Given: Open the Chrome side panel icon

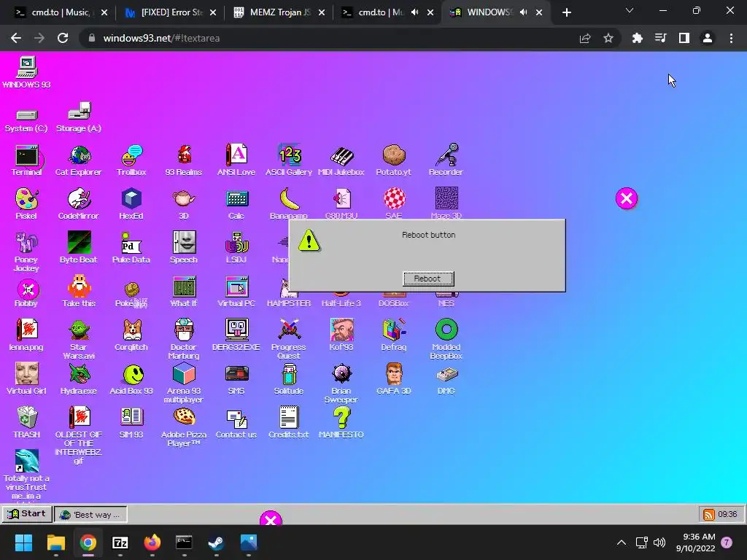Looking at the screenshot, I should (x=684, y=38).
